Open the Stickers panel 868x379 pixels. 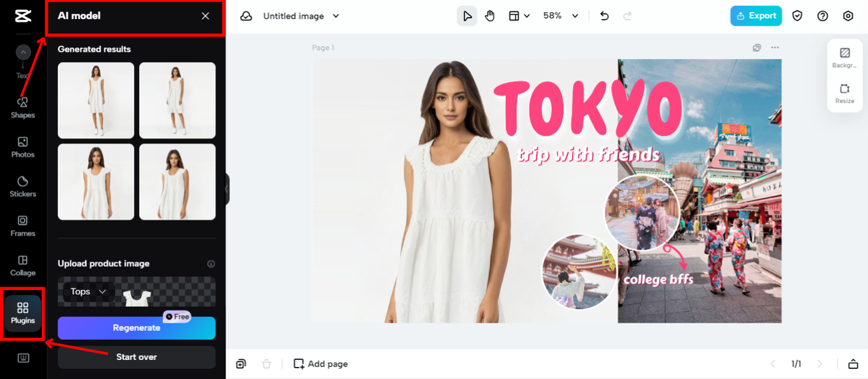point(22,186)
